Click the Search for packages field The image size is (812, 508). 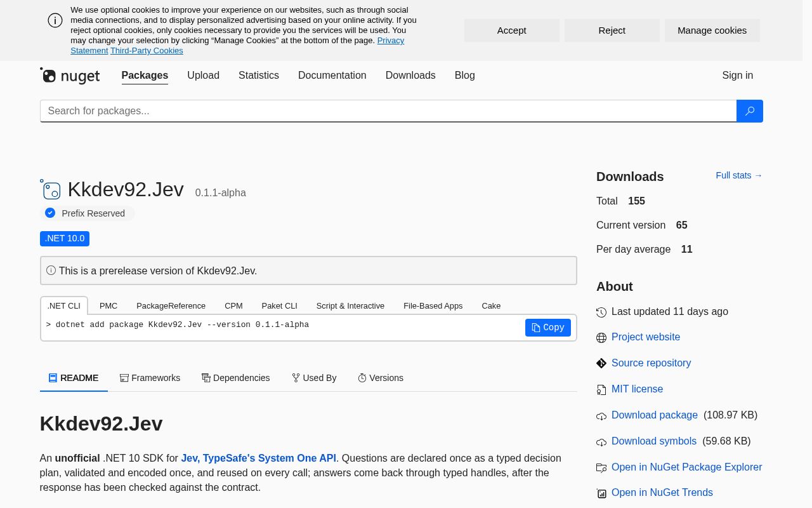[388, 111]
